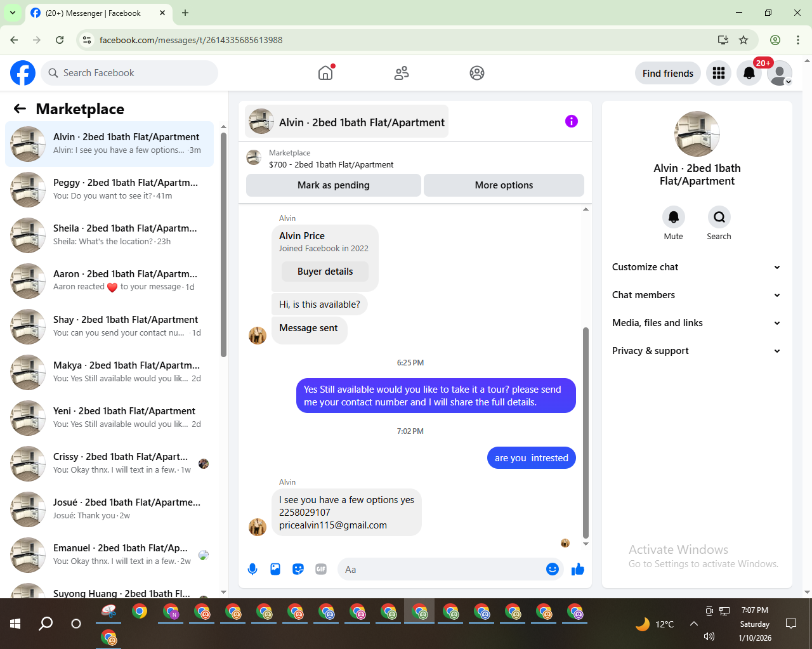Search in conversation with the magnifier icon
The width and height of the screenshot is (812, 649).
pos(719,217)
